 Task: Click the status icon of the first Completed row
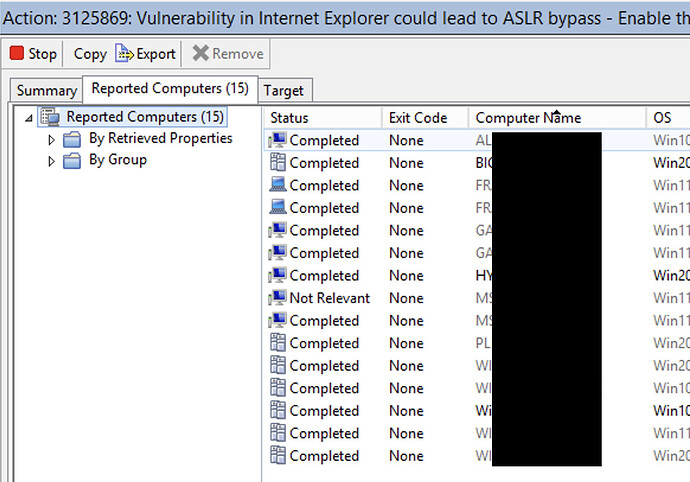278,141
